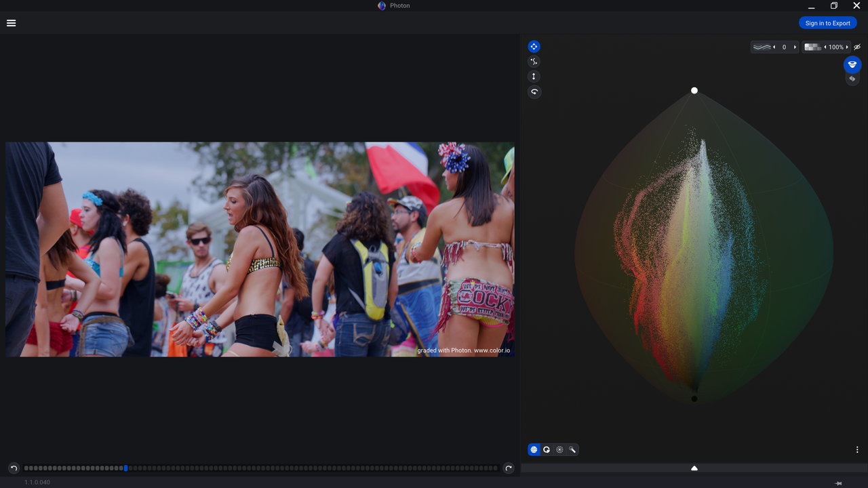Select the striped globe view mode
The image size is (868, 488).
coord(534,449)
